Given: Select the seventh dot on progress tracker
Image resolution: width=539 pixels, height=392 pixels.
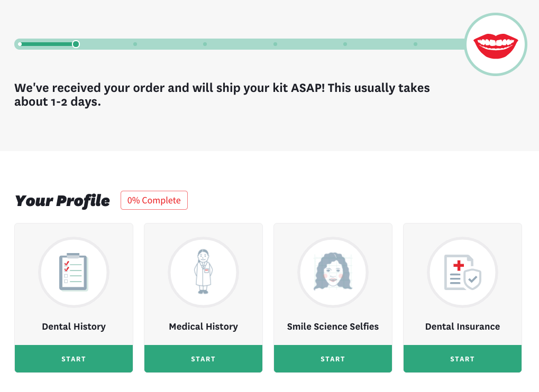Looking at the screenshot, I should 415,44.
